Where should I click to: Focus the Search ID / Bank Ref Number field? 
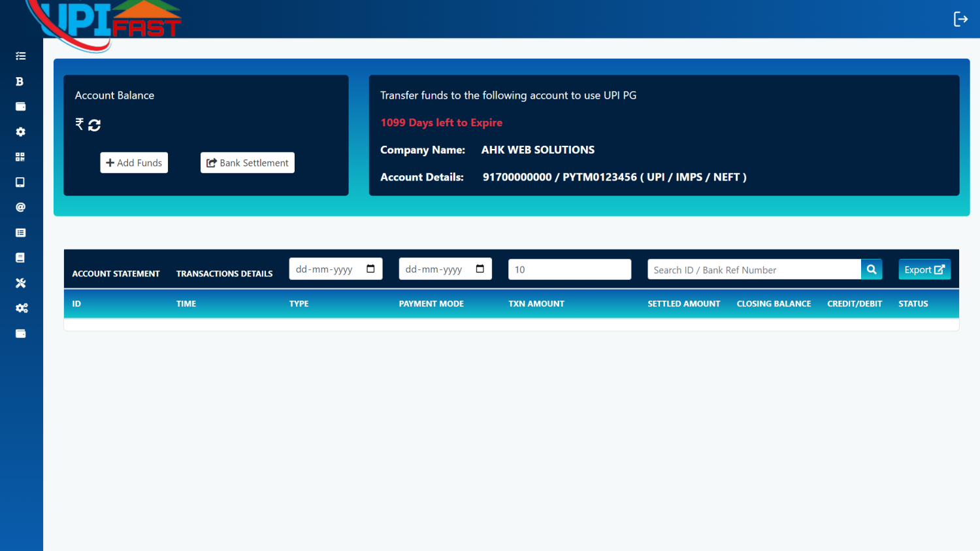[x=753, y=270]
